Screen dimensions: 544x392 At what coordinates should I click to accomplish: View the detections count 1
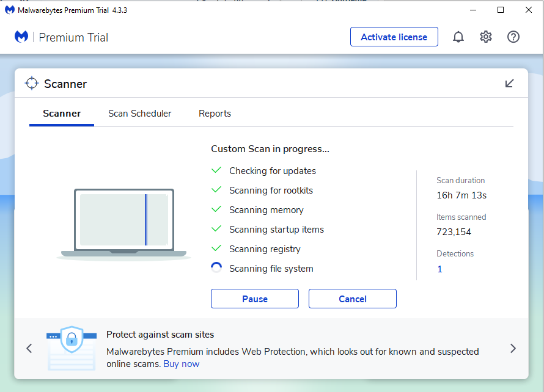(x=439, y=269)
